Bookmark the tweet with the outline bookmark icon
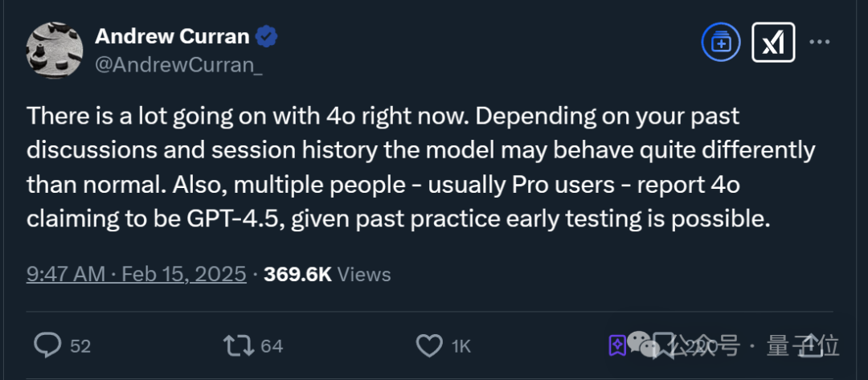The width and height of the screenshot is (868, 380). tap(663, 345)
